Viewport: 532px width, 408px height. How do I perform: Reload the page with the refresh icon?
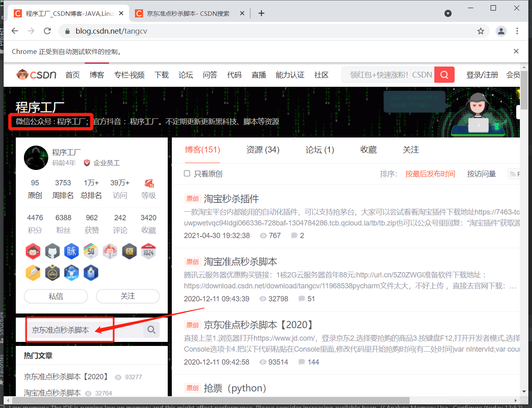47,31
